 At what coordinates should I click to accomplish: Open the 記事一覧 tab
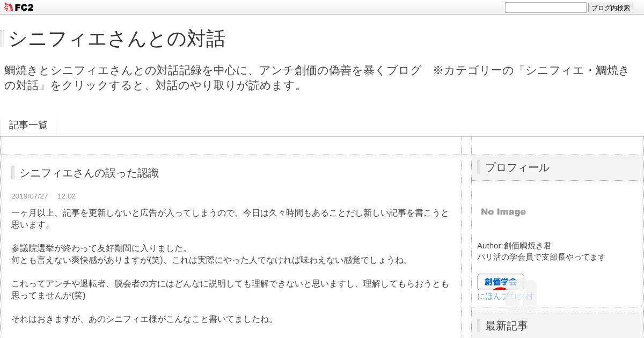pos(28,125)
